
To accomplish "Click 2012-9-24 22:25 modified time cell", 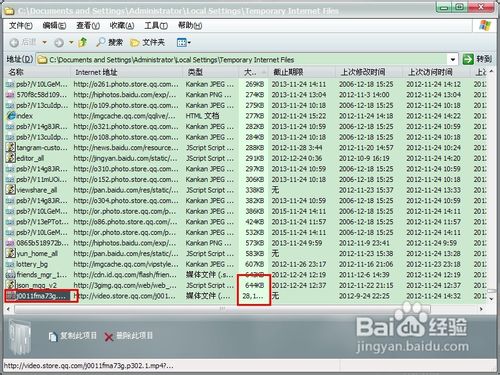I will 364,296.
